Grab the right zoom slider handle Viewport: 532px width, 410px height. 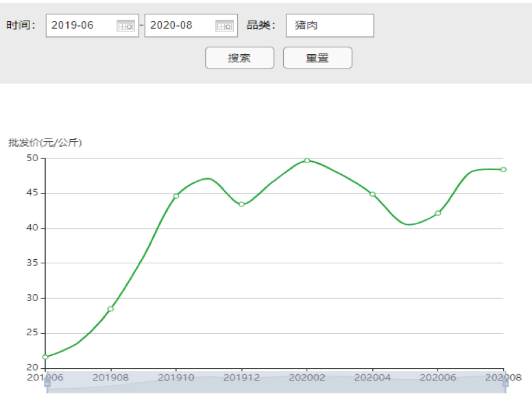(505, 382)
